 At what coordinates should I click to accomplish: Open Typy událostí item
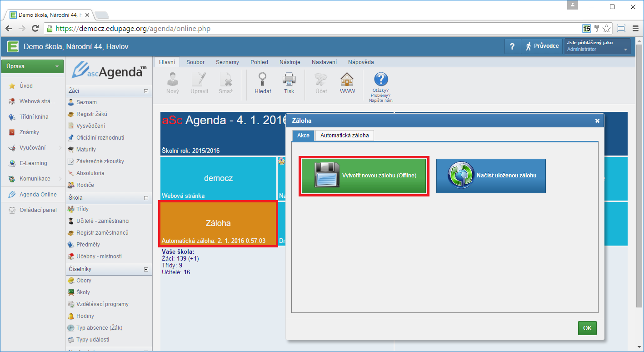click(93, 340)
